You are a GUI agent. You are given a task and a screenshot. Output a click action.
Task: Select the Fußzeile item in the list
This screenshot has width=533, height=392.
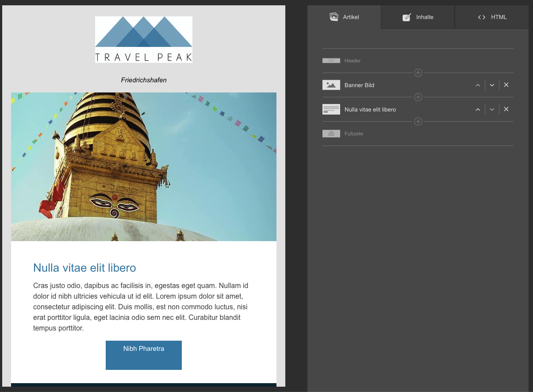[x=353, y=134]
